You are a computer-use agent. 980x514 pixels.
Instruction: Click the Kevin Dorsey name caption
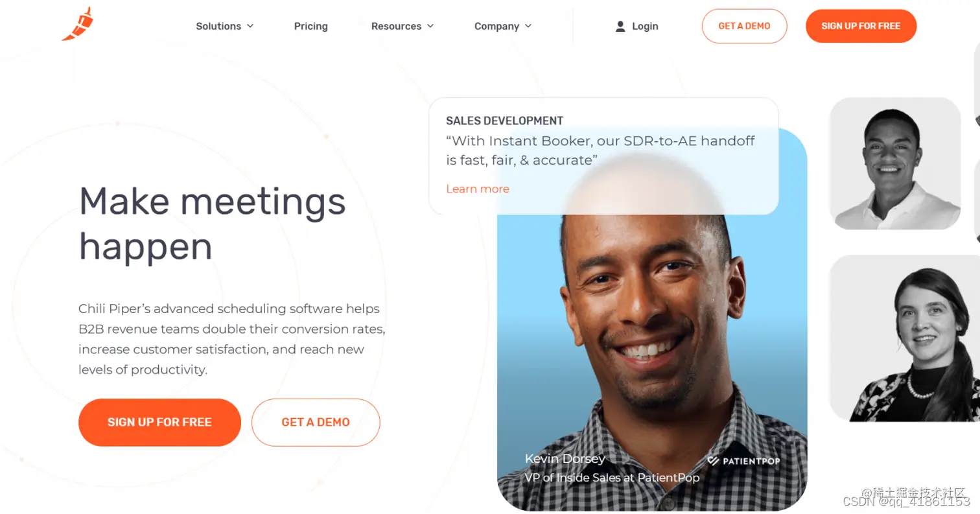(x=565, y=459)
